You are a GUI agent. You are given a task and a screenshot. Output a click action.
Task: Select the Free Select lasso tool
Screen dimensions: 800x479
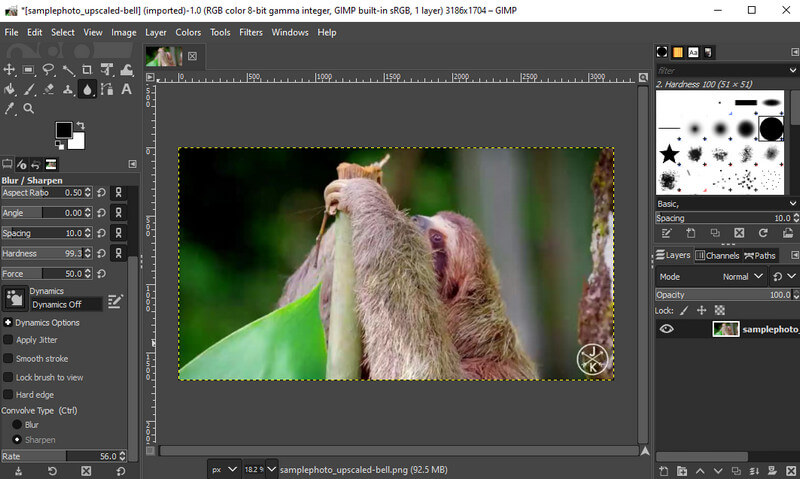[x=48, y=69]
